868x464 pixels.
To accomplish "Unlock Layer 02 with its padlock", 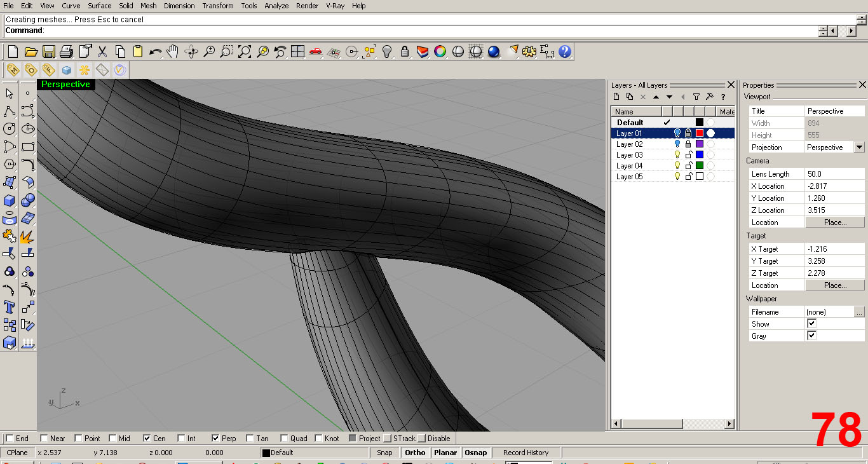I will pos(688,144).
